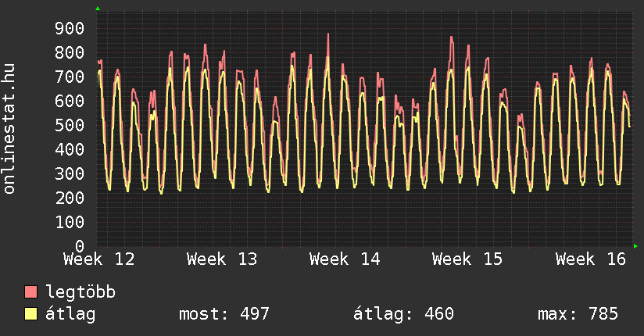This screenshot has width=644, height=336.
Task: Click the Week 16 x-axis label
Action: 591,259
